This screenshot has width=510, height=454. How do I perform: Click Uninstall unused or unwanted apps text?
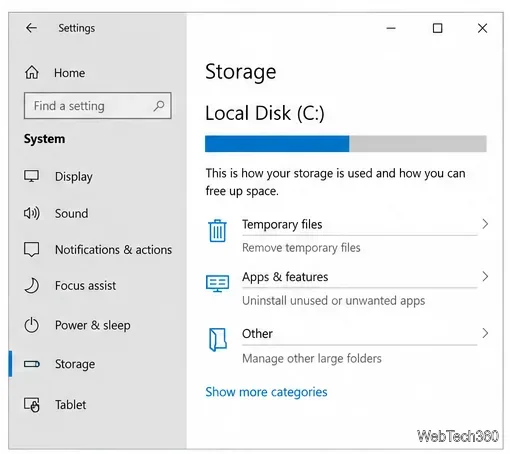tap(334, 301)
